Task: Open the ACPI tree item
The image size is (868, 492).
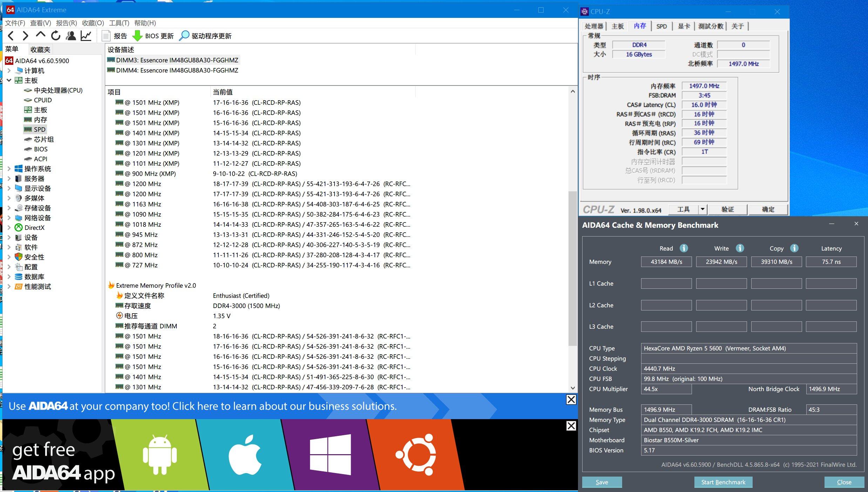Action: (x=40, y=159)
